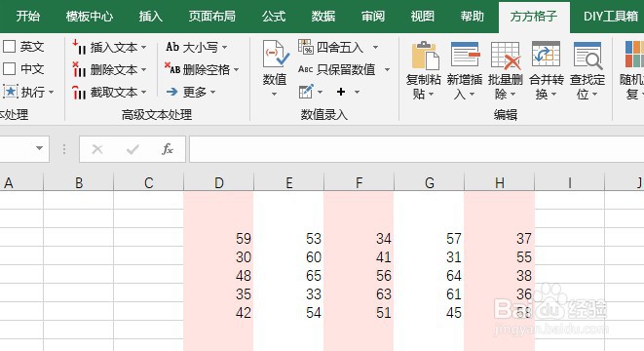This screenshot has width=644, height=351.
Task: Switch to the DIY工具箱 tab
Action: (x=611, y=16)
